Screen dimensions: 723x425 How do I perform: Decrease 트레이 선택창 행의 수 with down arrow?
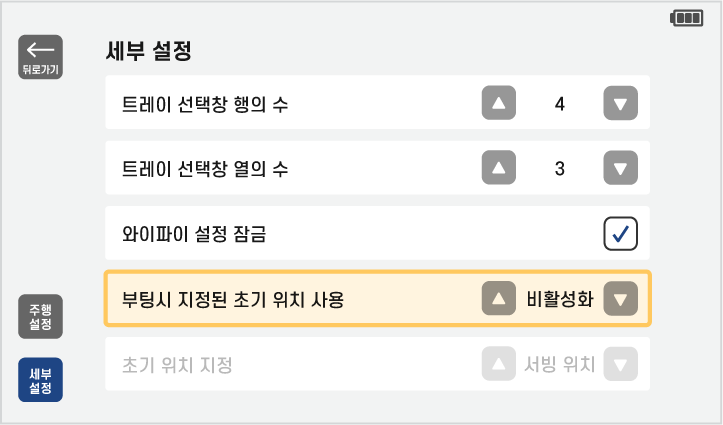[x=621, y=102]
